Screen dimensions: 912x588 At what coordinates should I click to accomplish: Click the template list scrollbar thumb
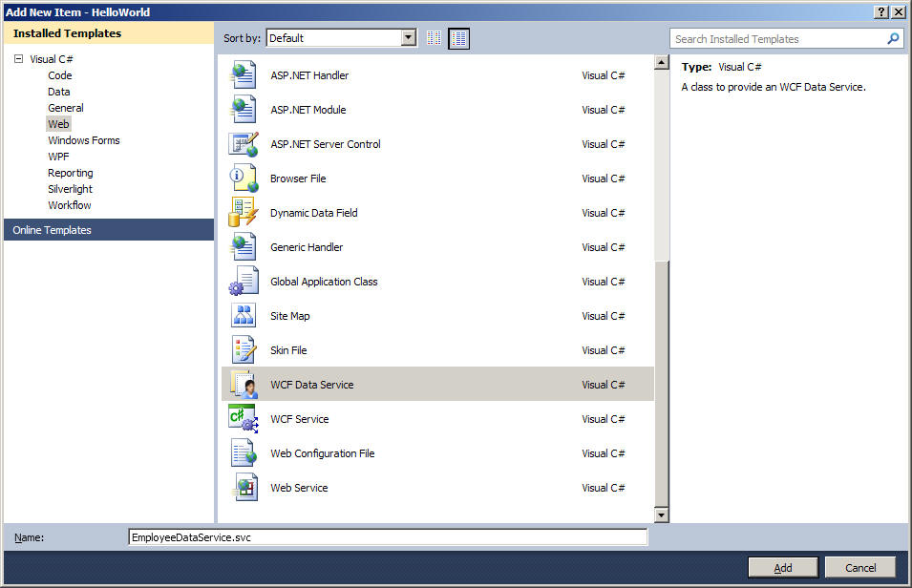coord(661,384)
